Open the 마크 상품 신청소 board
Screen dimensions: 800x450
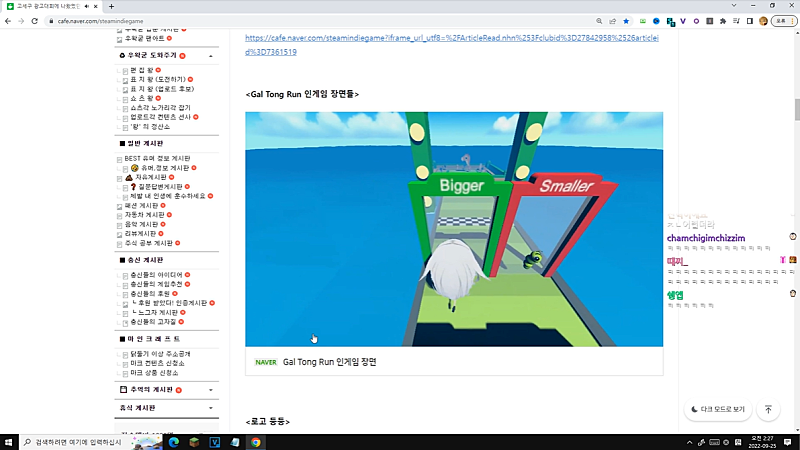coord(154,373)
